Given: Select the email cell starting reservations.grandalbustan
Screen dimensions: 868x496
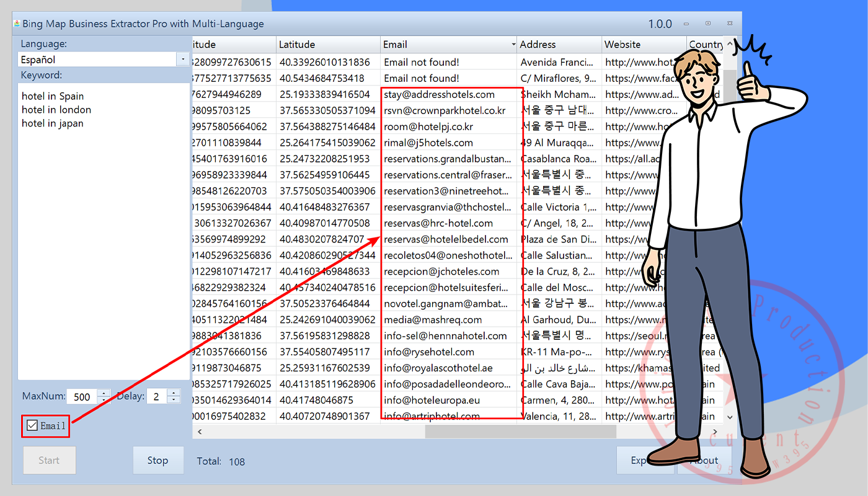Looking at the screenshot, I should click(x=449, y=159).
